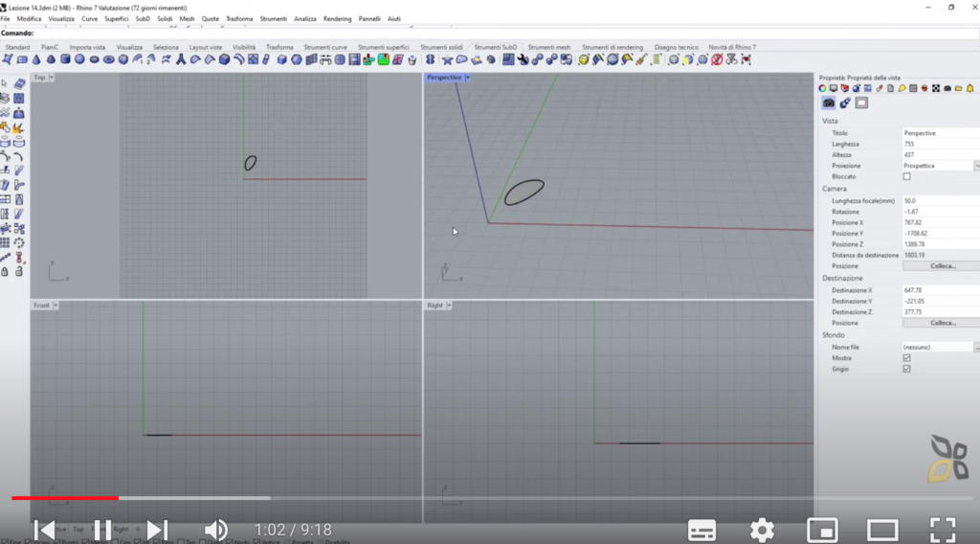
Task: Open the Rendering menu
Action: click(x=338, y=19)
